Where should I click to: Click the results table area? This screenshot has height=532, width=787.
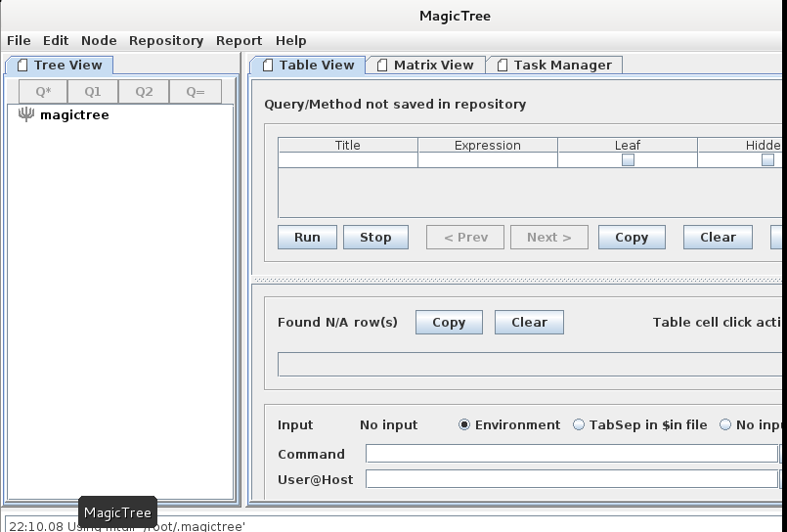click(530, 365)
